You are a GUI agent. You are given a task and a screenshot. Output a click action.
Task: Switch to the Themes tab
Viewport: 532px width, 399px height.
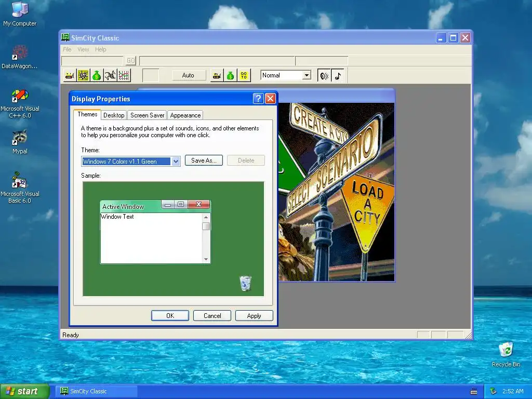pos(87,114)
